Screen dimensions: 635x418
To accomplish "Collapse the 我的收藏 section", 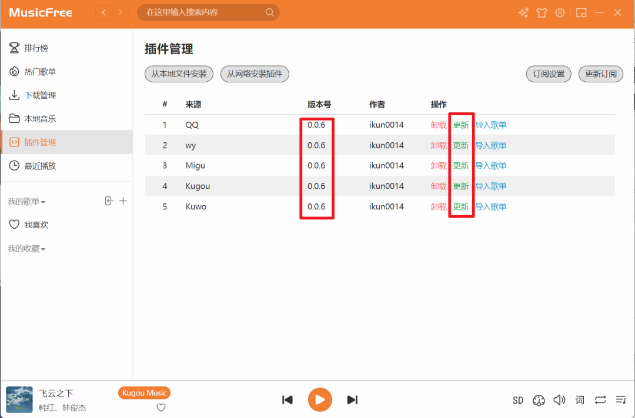I will click(x=26, y=248).
